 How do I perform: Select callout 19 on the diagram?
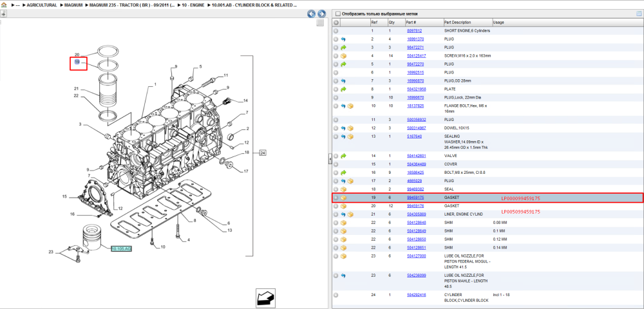pyautogui.click(x=77, y=62)
